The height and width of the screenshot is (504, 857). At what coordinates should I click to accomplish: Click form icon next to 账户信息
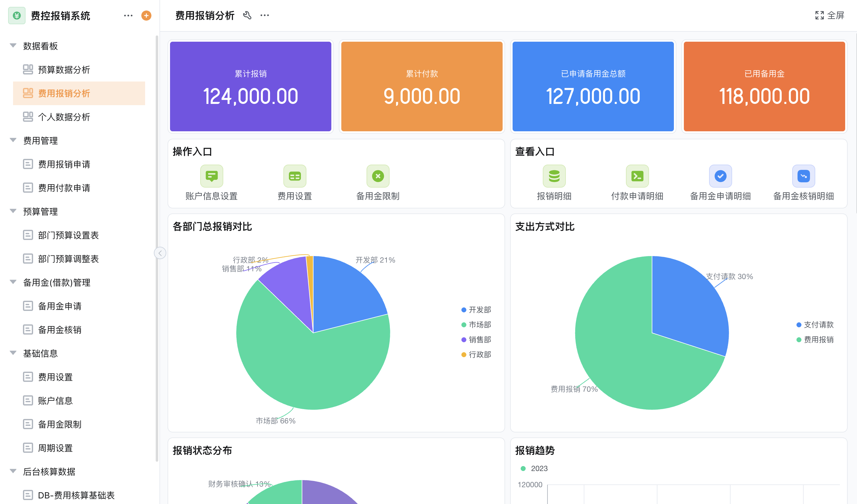28,400
